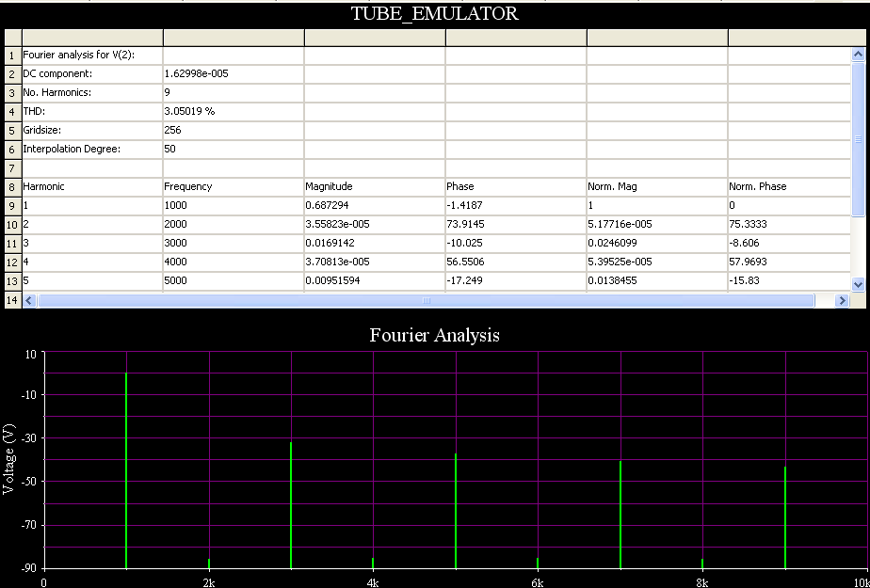Click the vertical scrollbar up arrow
The height and width of the screenshot is (588, 870).
858,55
